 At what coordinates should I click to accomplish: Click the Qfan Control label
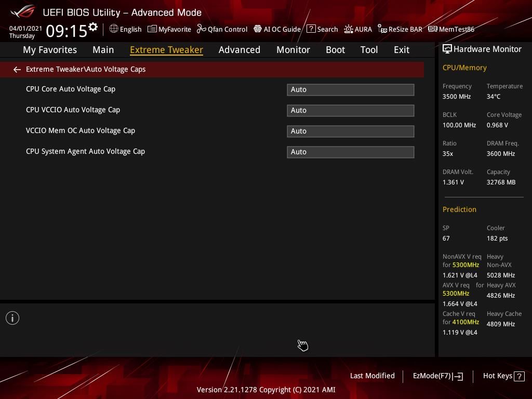pos(228,30)
